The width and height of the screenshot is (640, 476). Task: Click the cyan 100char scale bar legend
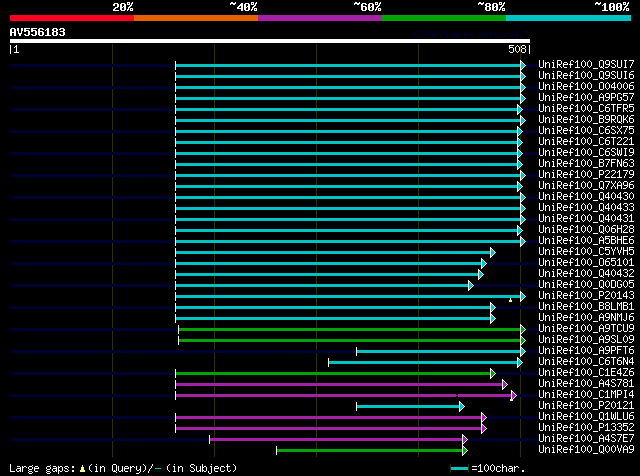pyautogui.click(x=460, y=468)
